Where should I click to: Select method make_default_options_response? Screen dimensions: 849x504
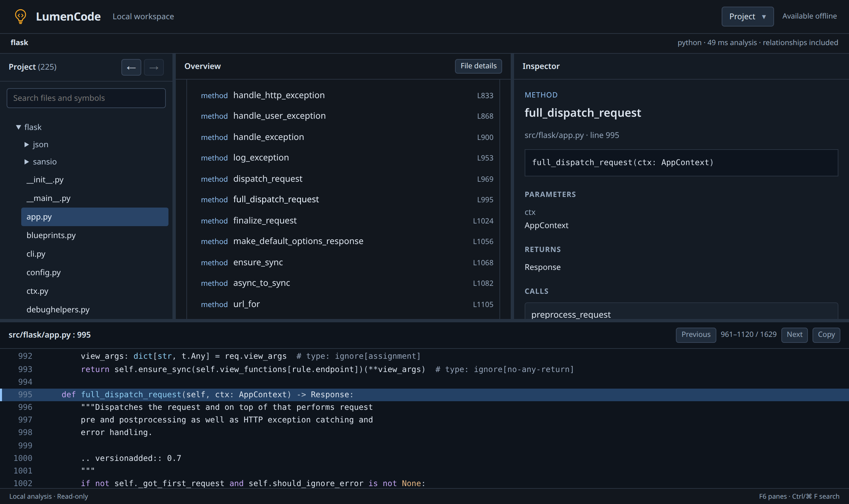coord(347,241)
